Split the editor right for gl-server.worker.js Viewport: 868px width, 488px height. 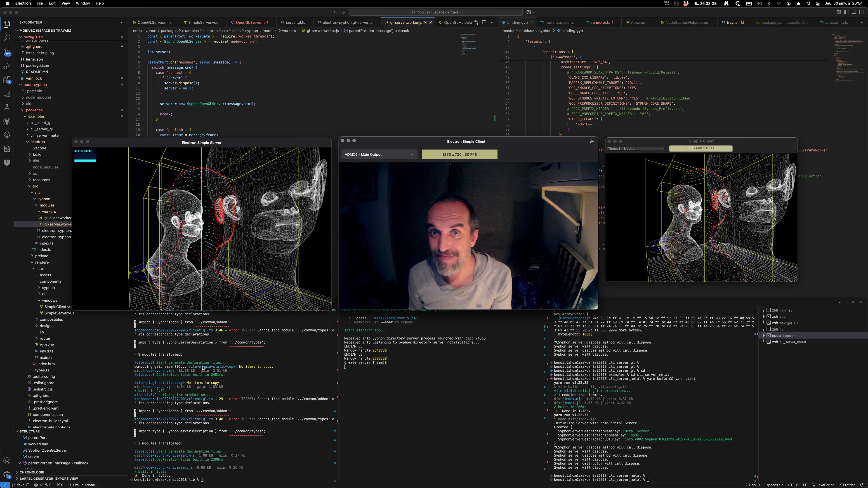tap(484, 23)
